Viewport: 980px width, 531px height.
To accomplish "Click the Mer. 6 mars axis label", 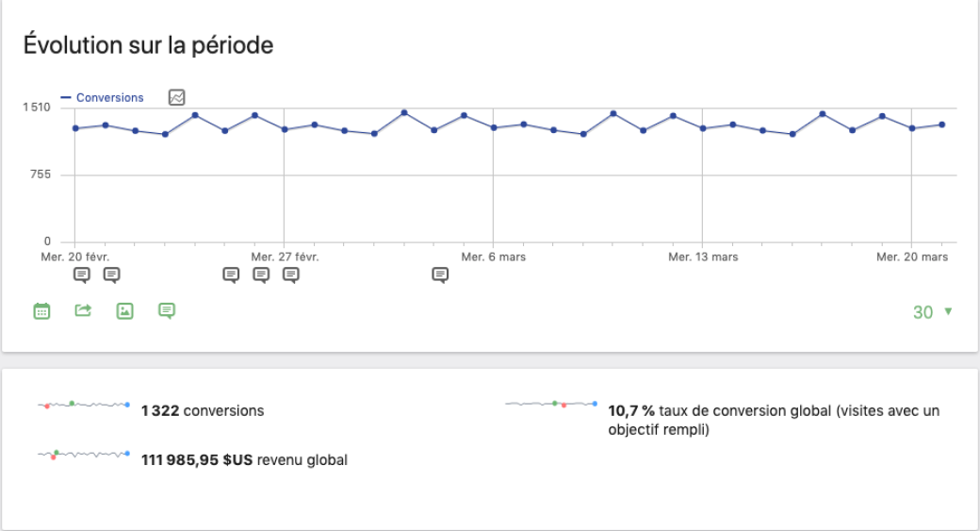I will (x=493, y=257).
